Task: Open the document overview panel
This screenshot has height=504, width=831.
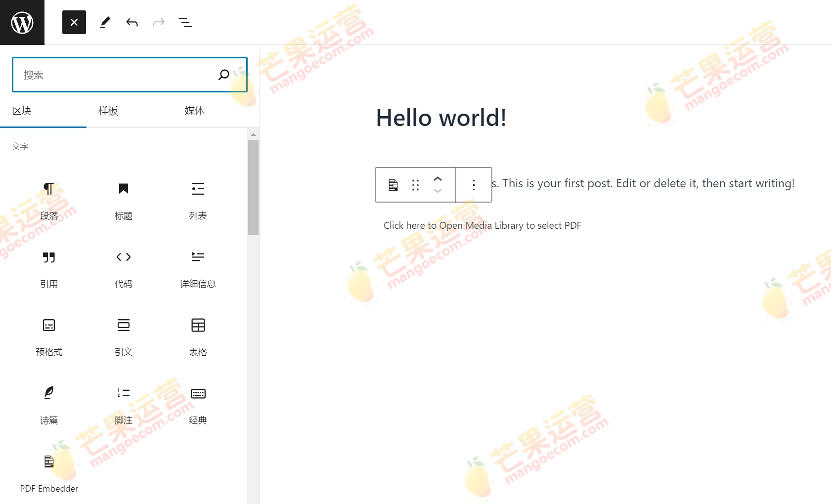Action: coord(185,22)
